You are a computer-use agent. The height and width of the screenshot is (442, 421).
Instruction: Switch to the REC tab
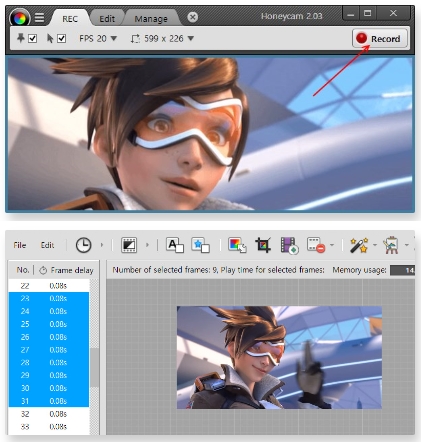click(70, 19)
